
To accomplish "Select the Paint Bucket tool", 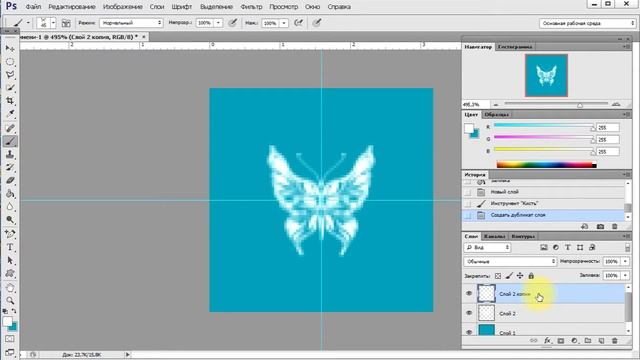I will click(10, 193).
